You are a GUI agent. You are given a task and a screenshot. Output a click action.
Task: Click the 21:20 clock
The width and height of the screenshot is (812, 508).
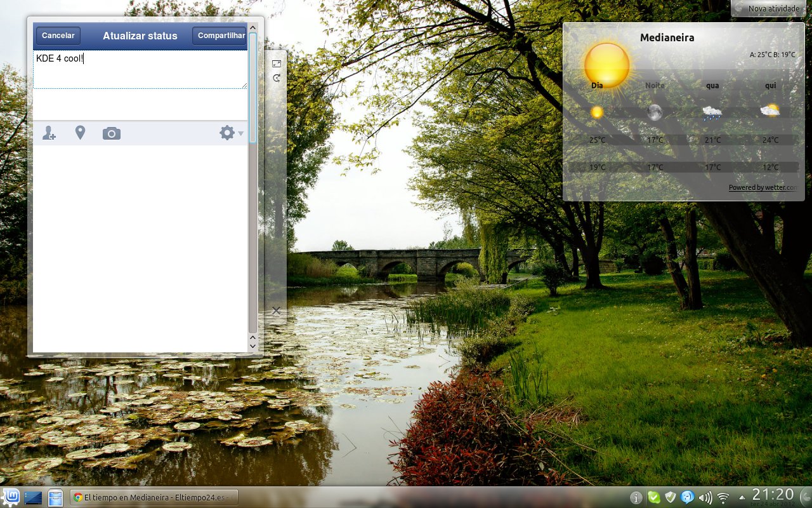pyautogui.click(x=773, y=495)
